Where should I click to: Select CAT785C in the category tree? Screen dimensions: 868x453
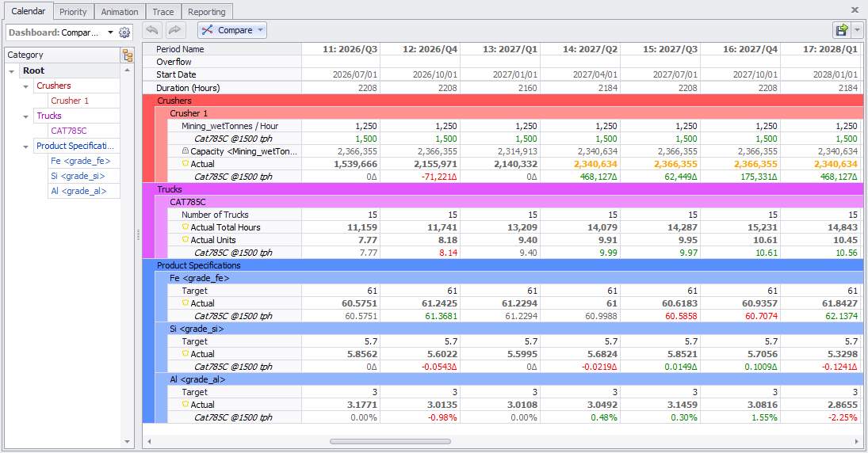(69, 131)
